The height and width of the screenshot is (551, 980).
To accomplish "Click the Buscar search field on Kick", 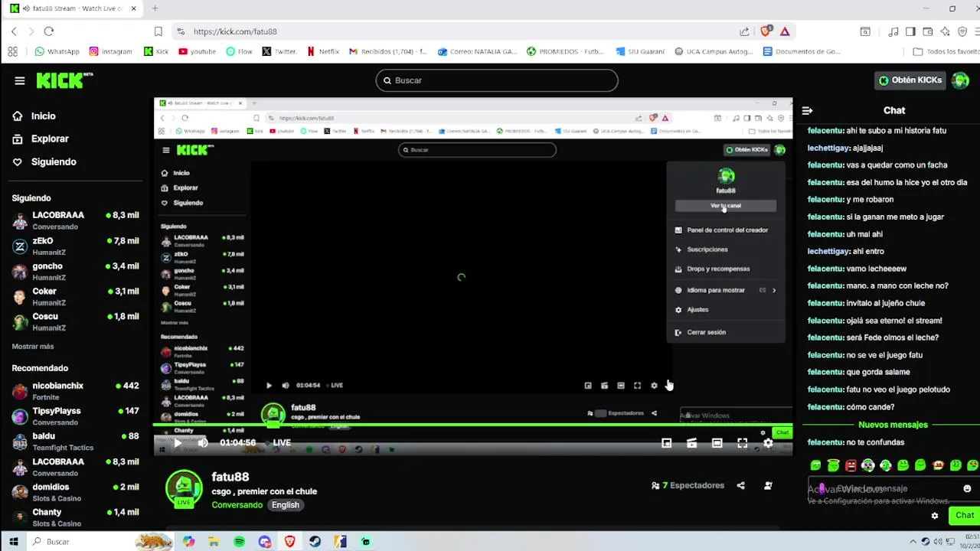I will (x=497, y=80).
